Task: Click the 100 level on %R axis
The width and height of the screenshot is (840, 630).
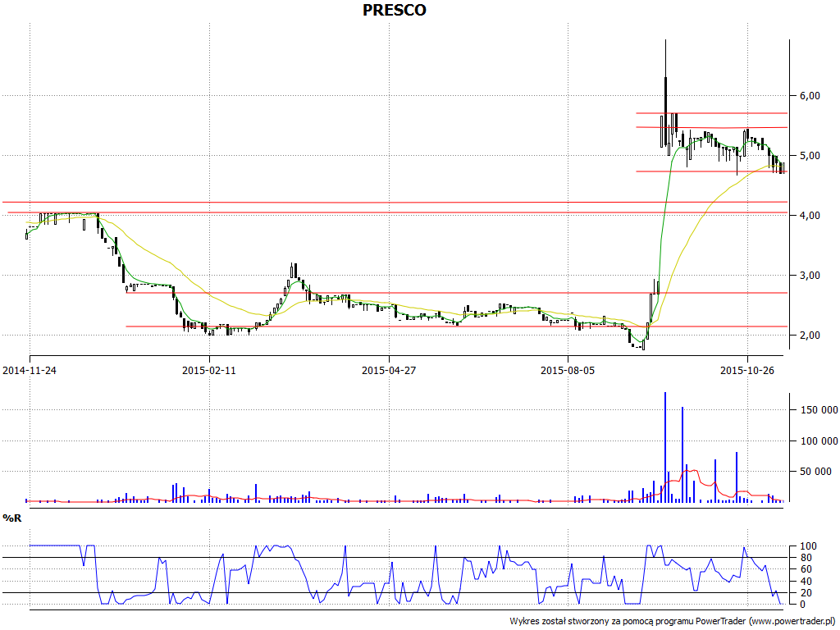Action: click(x=808, y=546)
